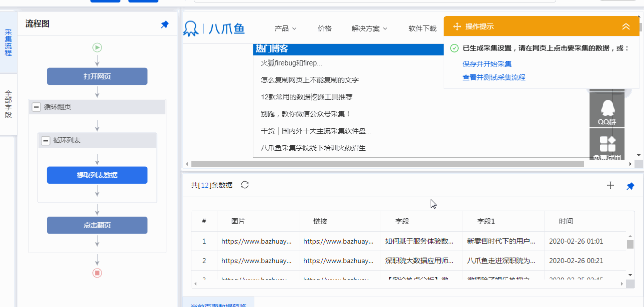Select the 打开网页 step
Screen dimensions: 644x307
pos(97,76)
